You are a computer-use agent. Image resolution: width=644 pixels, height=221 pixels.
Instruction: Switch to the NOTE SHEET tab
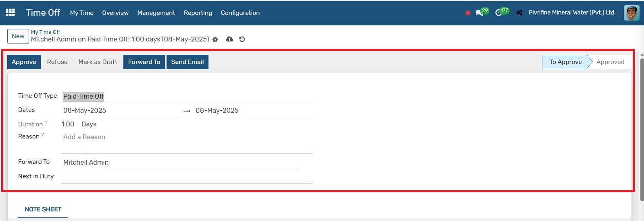[43, 209]
